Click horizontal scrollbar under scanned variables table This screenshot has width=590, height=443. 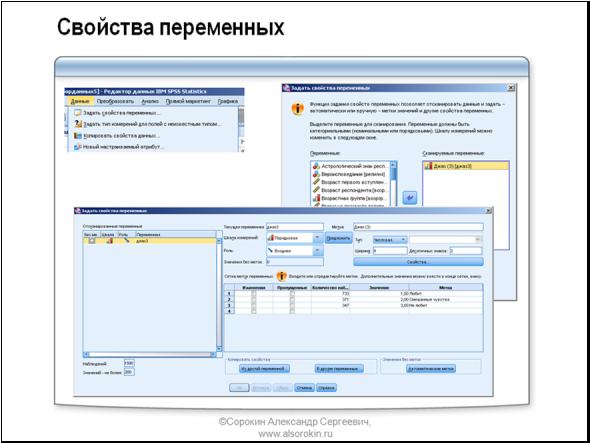(150, 355)
